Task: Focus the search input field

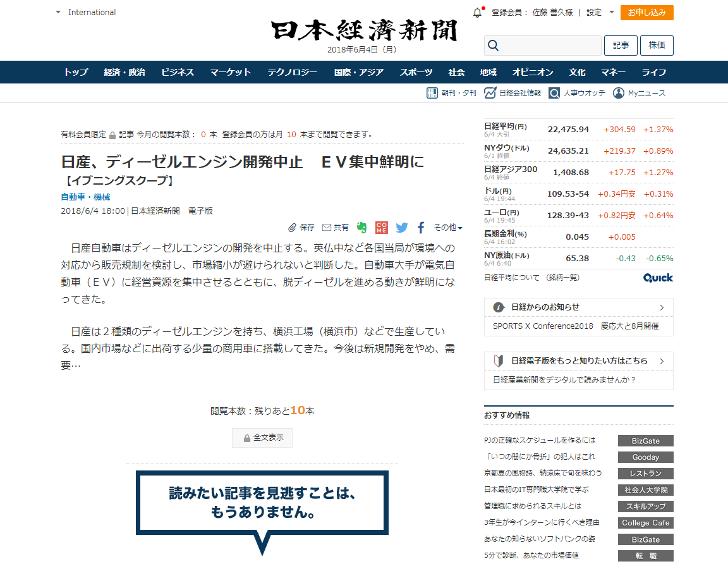Action: pos(543,46)
